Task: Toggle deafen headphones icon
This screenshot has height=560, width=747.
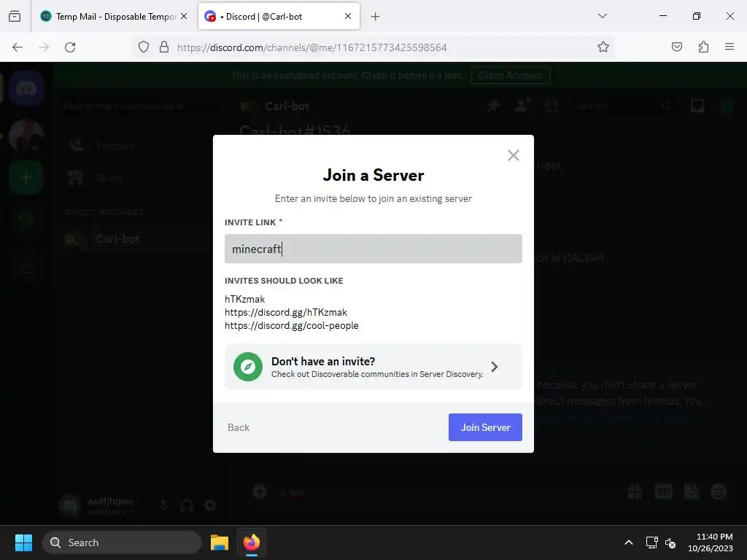Action: pos(187,505)
